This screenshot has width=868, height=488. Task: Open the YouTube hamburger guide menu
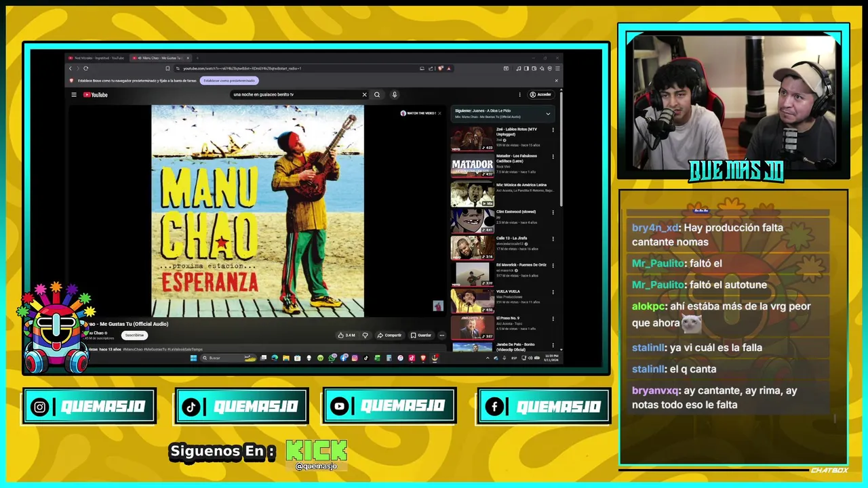click(74, 95)
